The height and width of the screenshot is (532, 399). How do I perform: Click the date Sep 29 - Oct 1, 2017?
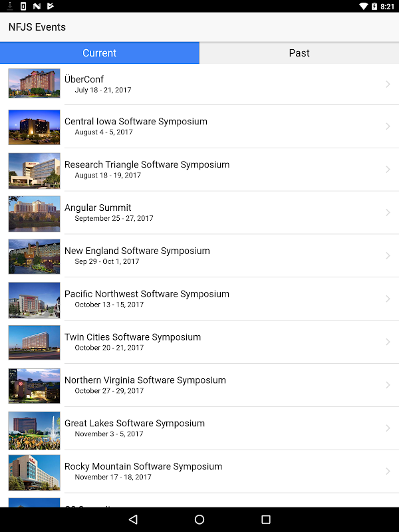click(x=107, y=261)
